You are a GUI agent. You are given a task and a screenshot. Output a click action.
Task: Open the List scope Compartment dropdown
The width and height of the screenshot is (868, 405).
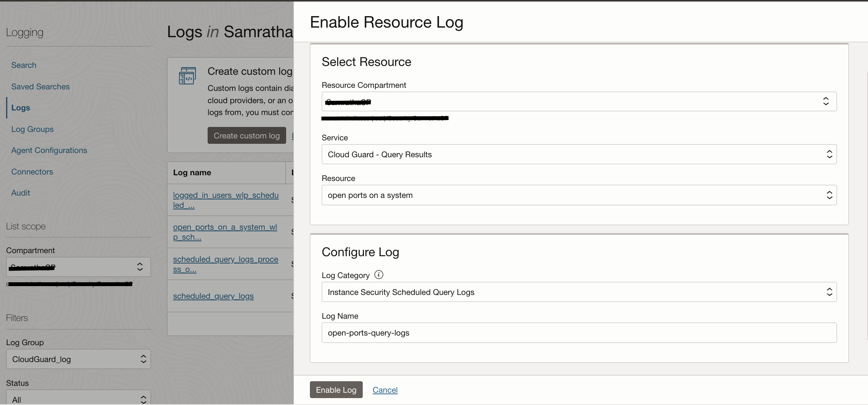coord(79,267)
